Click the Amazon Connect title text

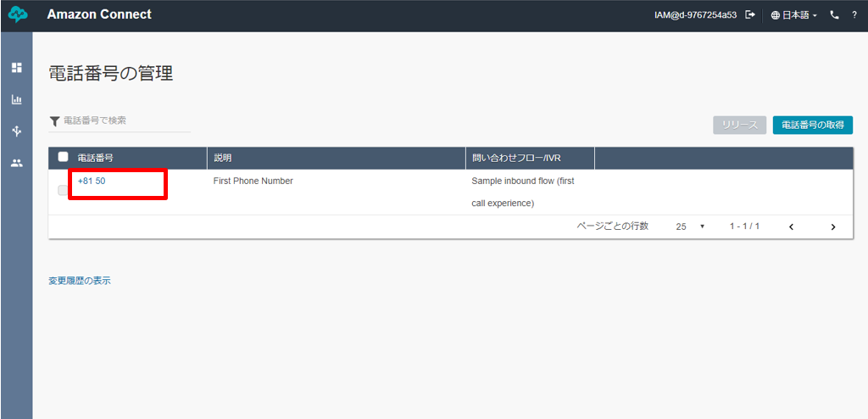(99, 15)
